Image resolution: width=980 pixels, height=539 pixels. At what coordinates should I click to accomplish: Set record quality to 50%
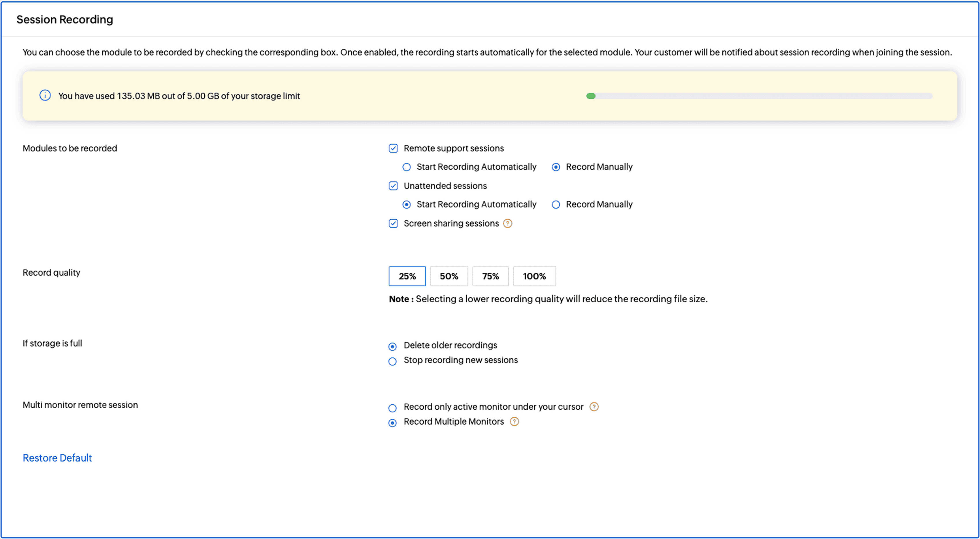[449, 276]
